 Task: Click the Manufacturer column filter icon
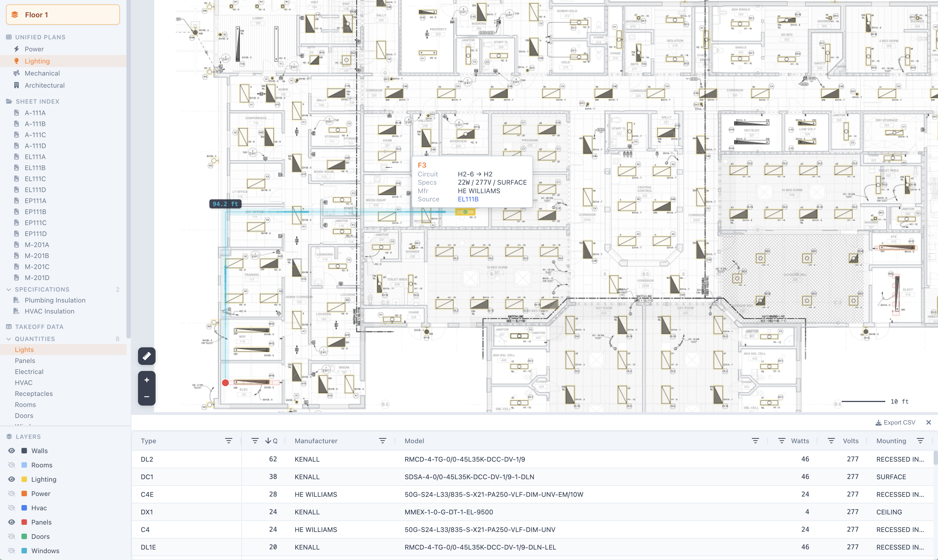pyautogui.click(x=382, y=441)
